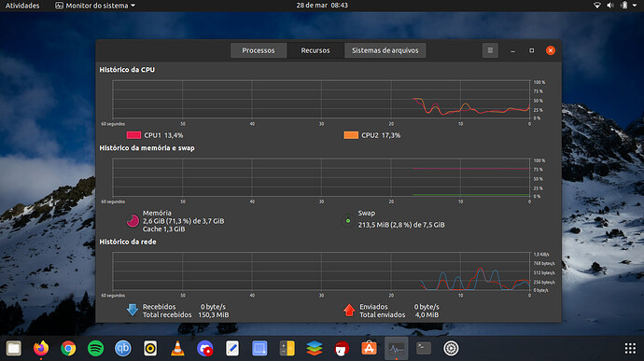Launch Google Chrome from the dock
Screen dimensions: 644x361
coord(68,348)
